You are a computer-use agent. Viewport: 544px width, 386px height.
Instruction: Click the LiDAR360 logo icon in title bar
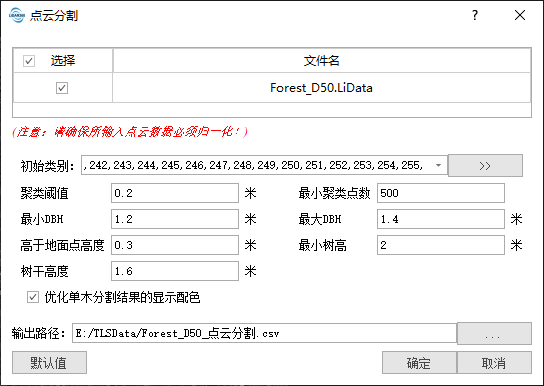[x=17, y=15]
